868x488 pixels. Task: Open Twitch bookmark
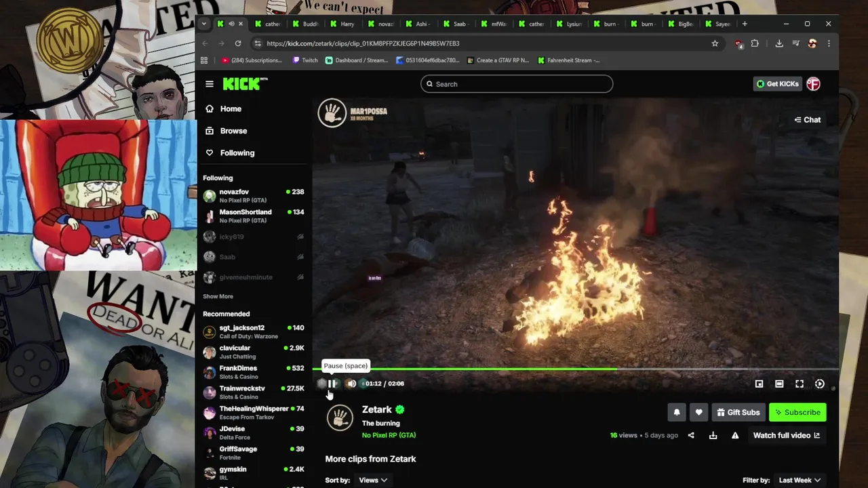[305, 60]
